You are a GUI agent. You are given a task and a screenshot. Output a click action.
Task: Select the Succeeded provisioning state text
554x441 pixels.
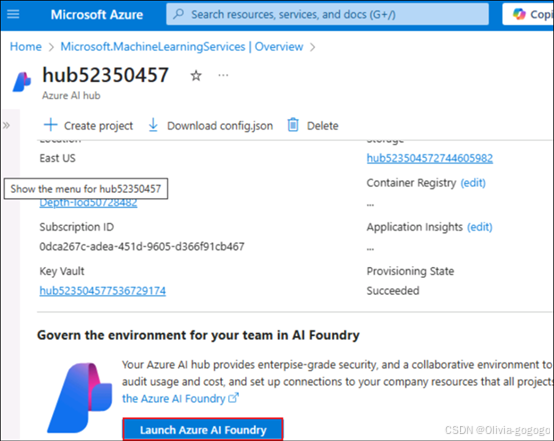click(x=393, y=290)
